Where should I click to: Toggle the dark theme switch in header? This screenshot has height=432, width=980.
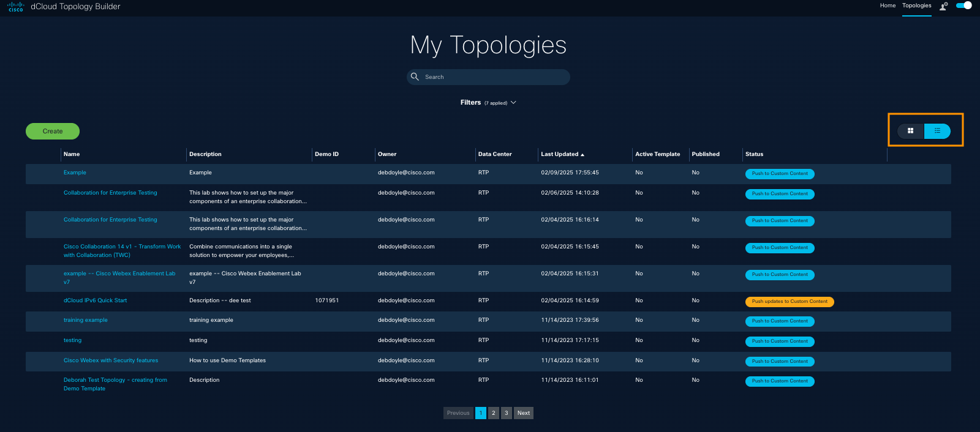click(x=964, y=6)
